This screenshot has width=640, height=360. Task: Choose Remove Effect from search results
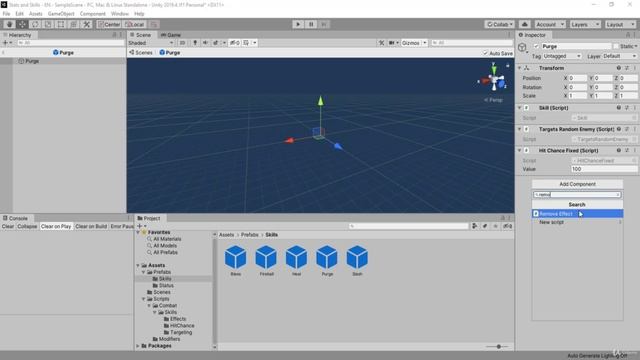578,214
